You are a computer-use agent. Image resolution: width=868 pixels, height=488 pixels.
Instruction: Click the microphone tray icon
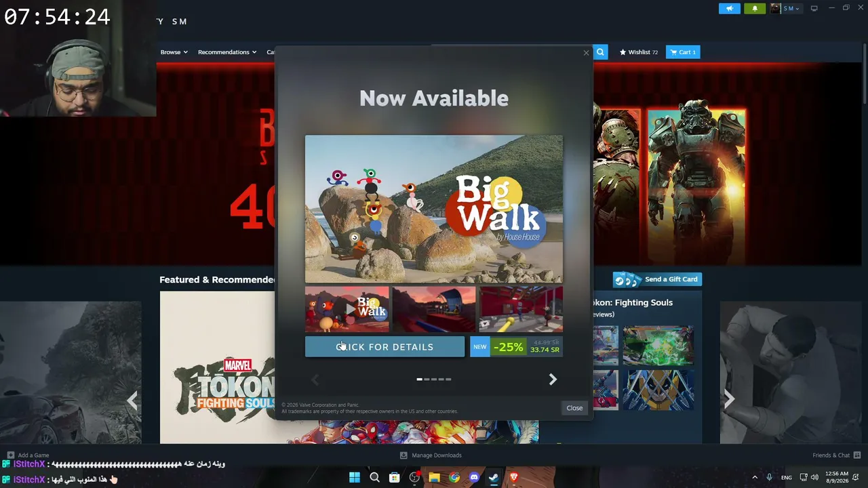(769, 477)
